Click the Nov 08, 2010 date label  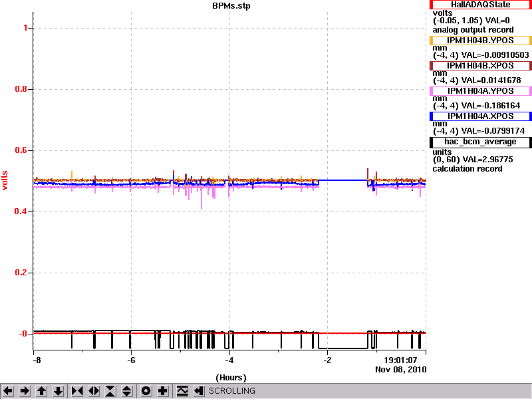pyautogui.click(x=401, y=370)
